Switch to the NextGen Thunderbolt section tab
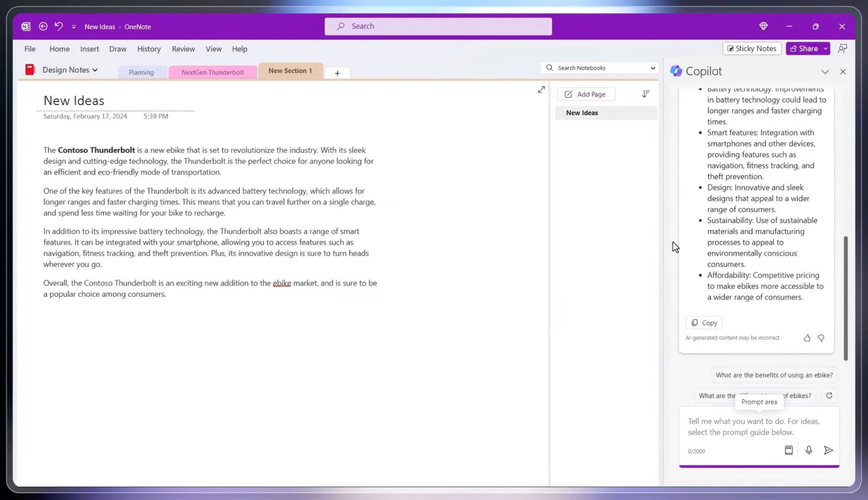 212,72
